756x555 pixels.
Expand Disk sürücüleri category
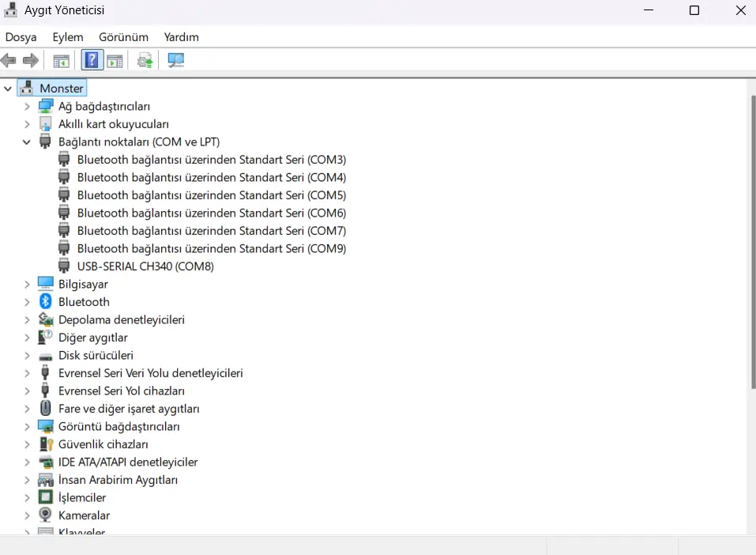tap(27, 355)
